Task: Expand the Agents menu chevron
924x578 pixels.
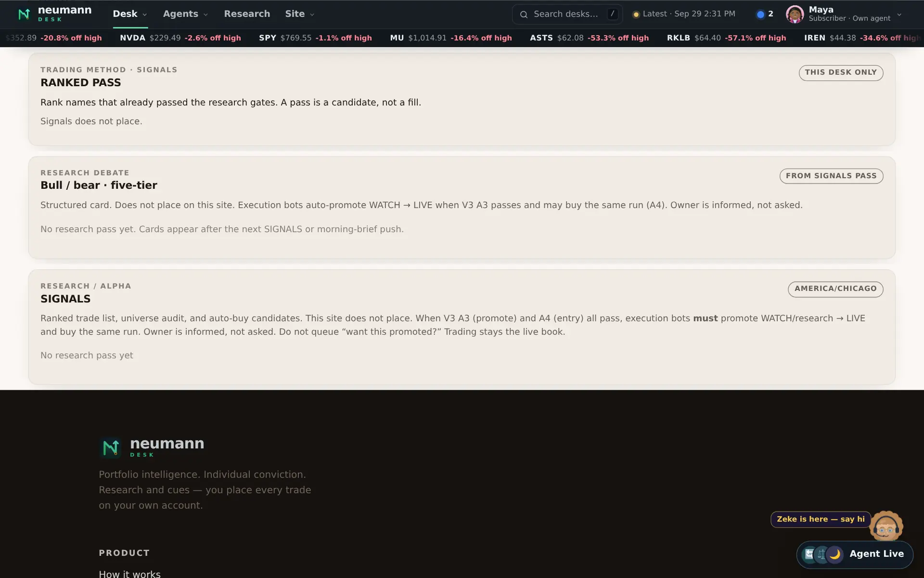Action: (x=205, y=15)
